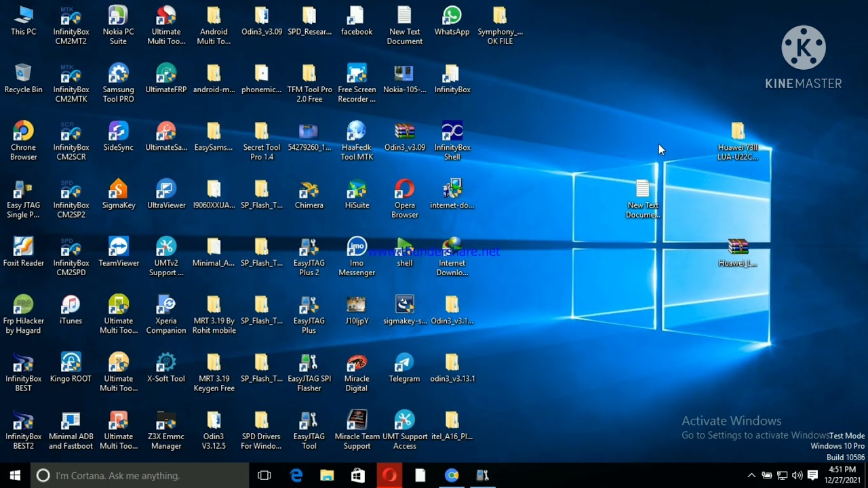Open Minimal ADB and Fastboot
This screenshot has width=868, height=488.
(71, 430)
